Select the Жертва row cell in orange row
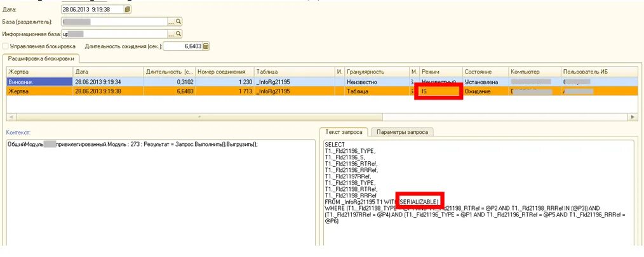644x257 pixels. pos(40,91)
